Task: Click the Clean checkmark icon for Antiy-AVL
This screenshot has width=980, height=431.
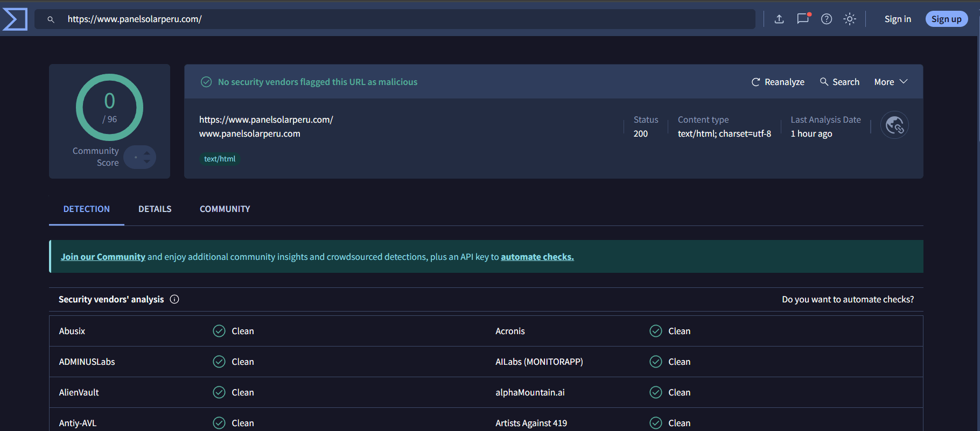Action: pos(219,423)
